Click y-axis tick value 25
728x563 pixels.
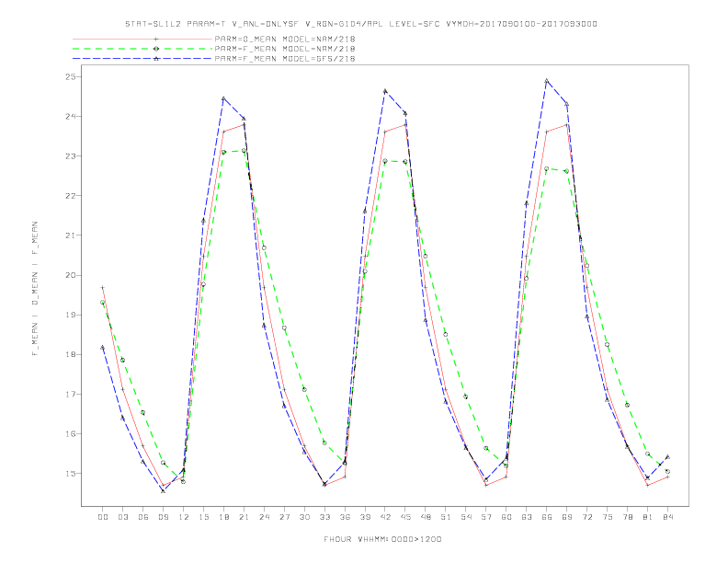pos(71,76)
